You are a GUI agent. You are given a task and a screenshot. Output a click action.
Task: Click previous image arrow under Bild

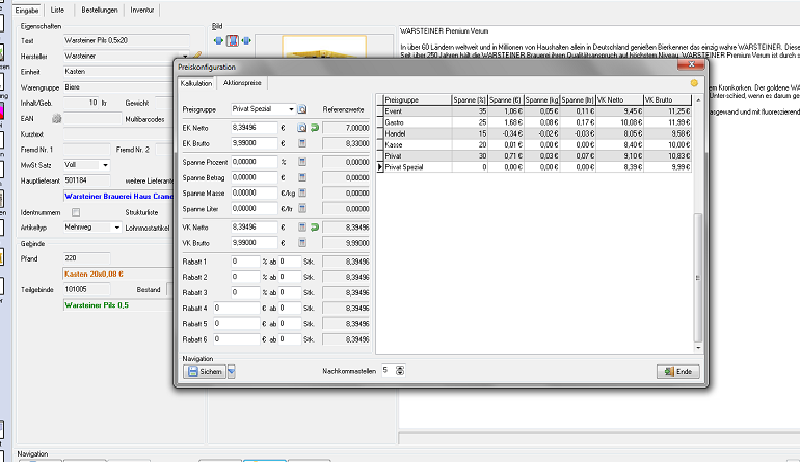[x=218, y=41]
